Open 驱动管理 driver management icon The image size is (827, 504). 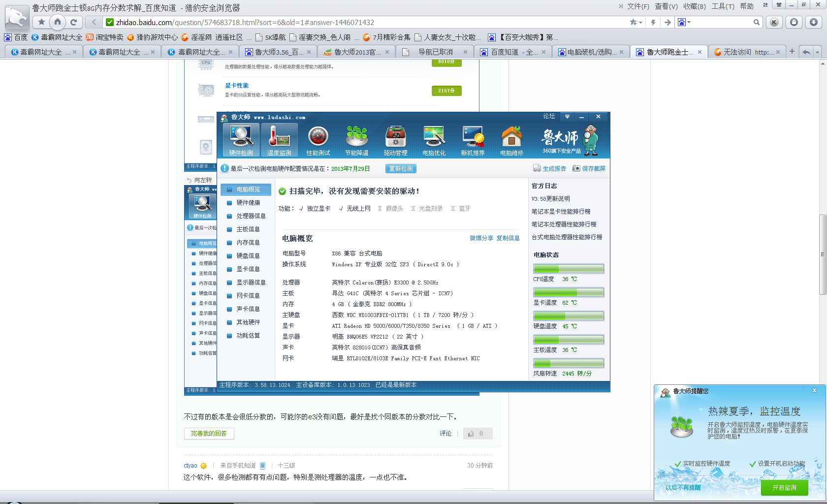[x=395, y=140]
